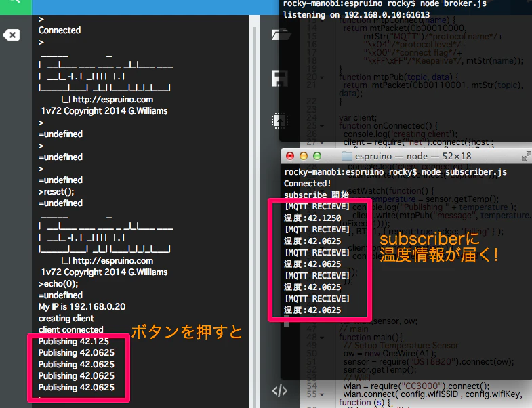532x408 pixels.
Task: Click the 'subscribe 開始' line
Action: (x=316, y=195)
